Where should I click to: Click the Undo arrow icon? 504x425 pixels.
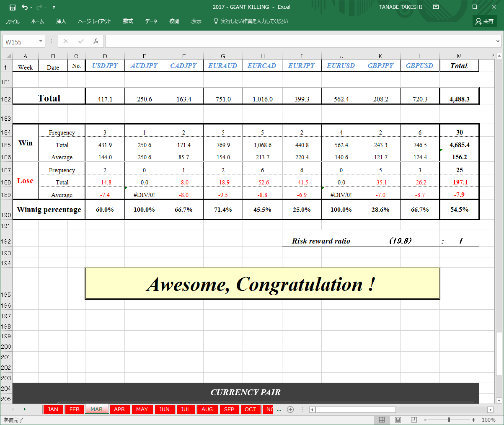tap(25, 7)
